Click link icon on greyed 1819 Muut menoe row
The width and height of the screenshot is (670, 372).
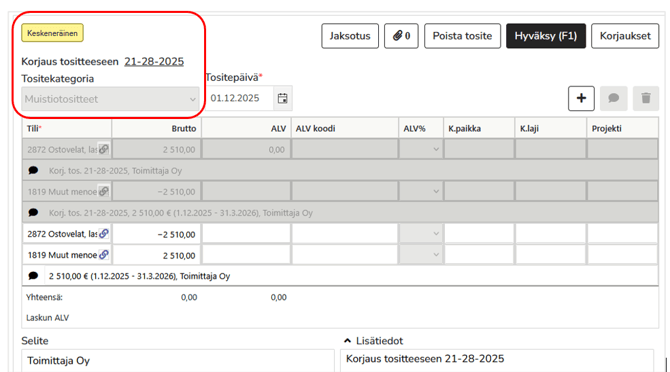coord(103,191)
